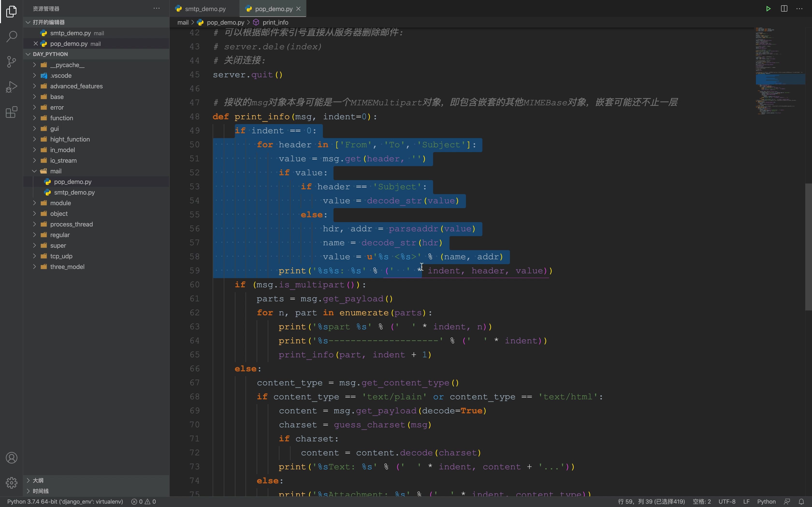Open the Manage gear menu
This screenshot has width=812, height=507.
click(11, 483)
